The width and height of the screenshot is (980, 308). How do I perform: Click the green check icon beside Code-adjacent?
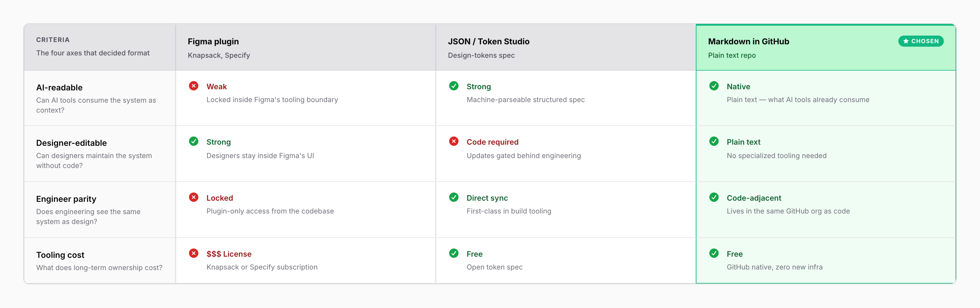coord(714,197)
